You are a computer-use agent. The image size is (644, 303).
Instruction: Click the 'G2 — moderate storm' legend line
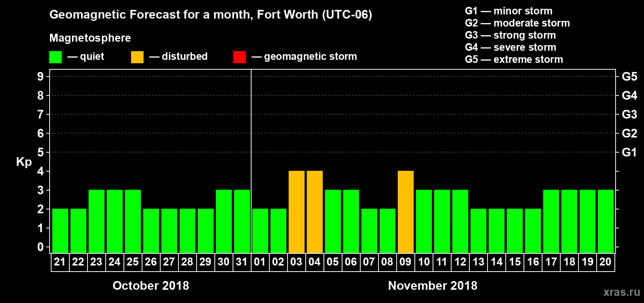(x=517, y=23)
